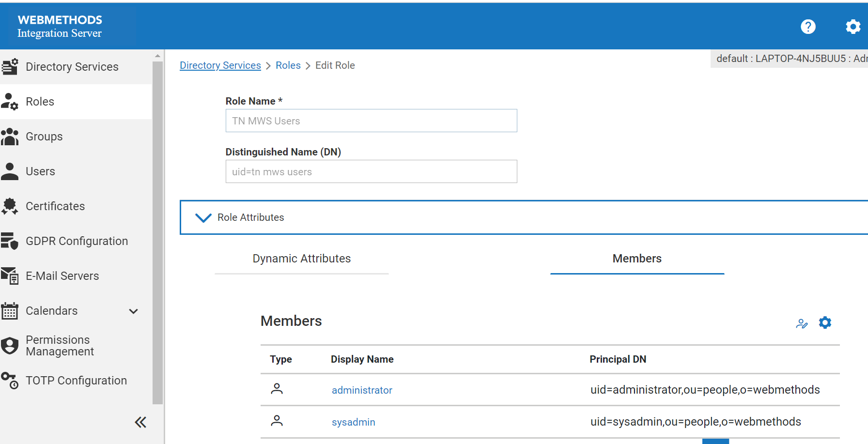
Task: Click the user type icon for sysadmin
Action: [277, 421]
